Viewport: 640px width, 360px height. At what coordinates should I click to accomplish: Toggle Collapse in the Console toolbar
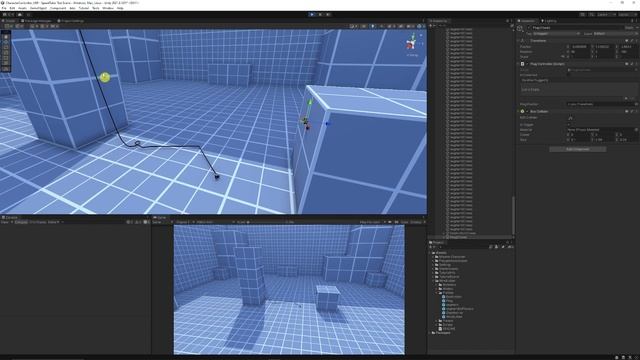click(21, 222)
